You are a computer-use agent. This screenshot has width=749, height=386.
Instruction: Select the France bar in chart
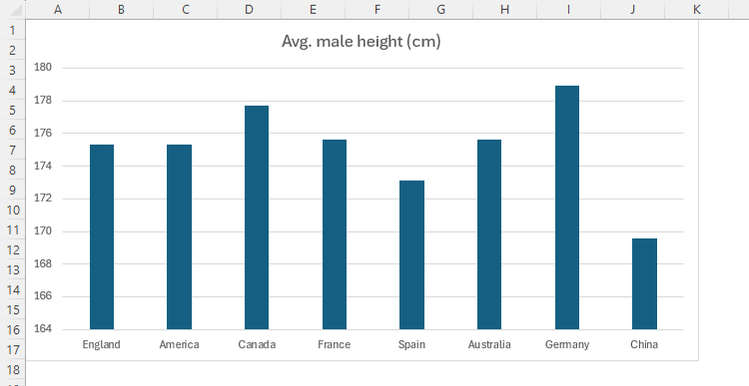334,235
